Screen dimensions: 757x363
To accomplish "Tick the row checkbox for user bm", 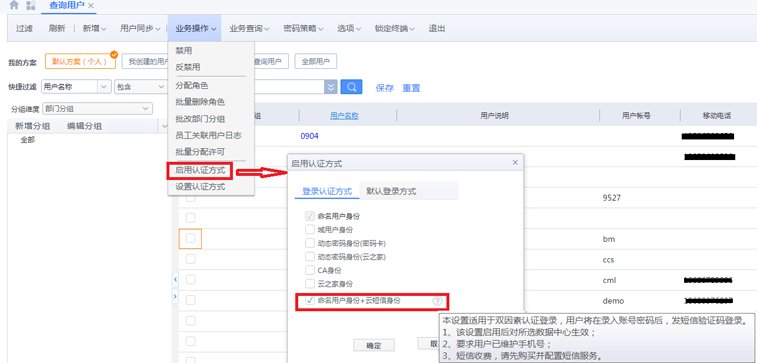I will pyautogui.click(x=190, y=239).
